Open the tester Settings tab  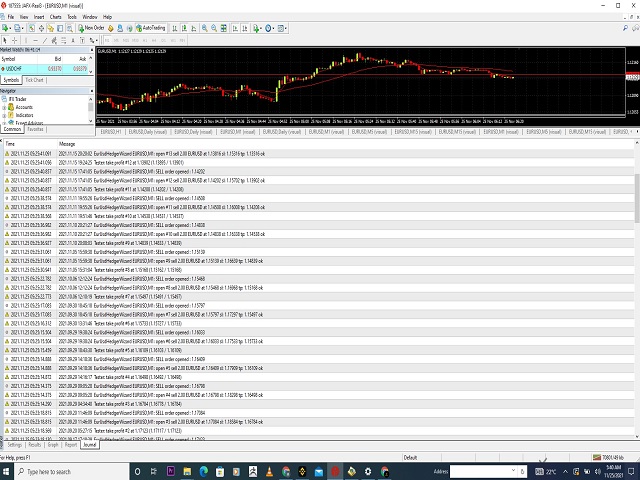(14, 445)
